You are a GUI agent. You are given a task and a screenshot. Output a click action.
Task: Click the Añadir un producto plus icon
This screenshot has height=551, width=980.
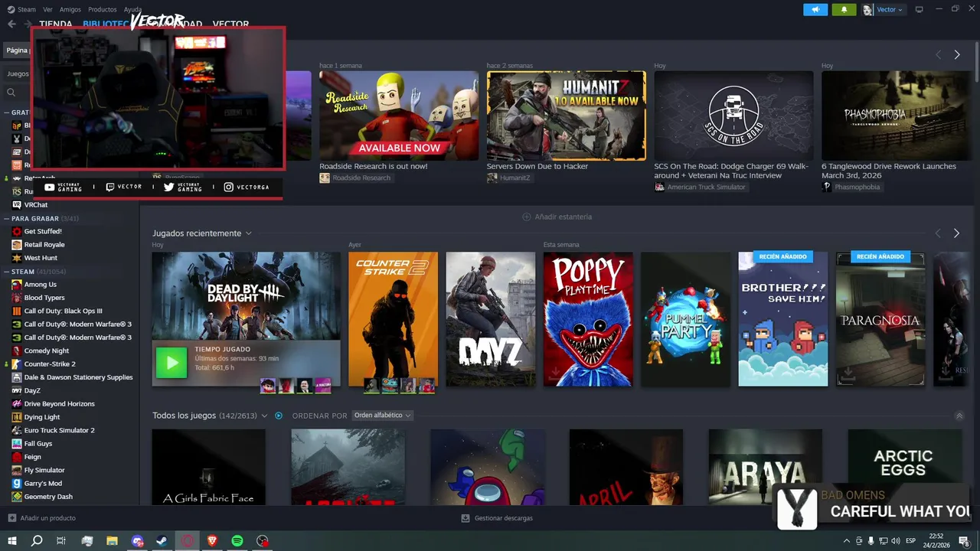(11, 518)
